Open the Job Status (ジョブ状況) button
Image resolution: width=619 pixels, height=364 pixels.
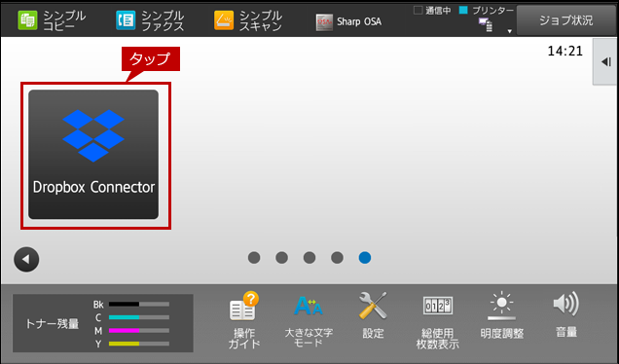tap(566, 20)
